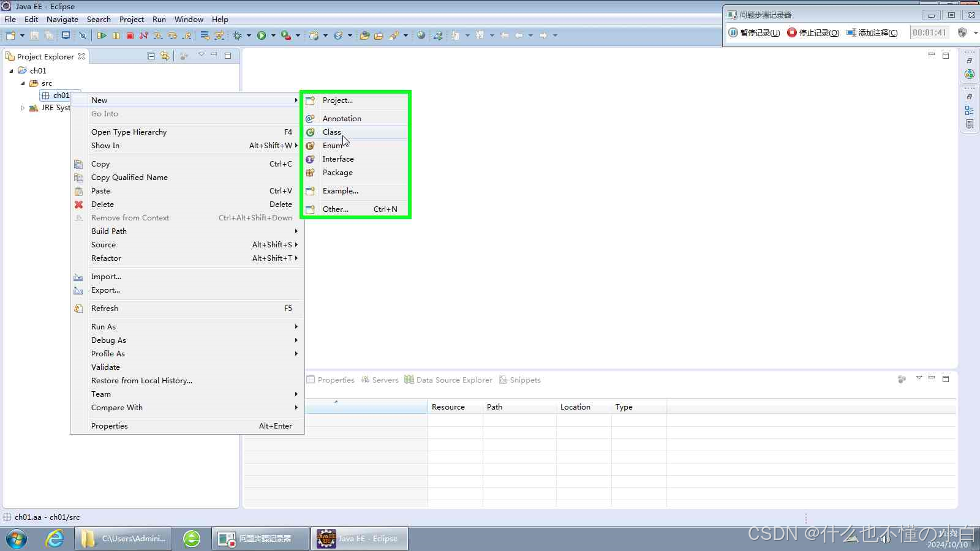
Task: Click the New wizard toolbar icon
Action: point(10,36)
